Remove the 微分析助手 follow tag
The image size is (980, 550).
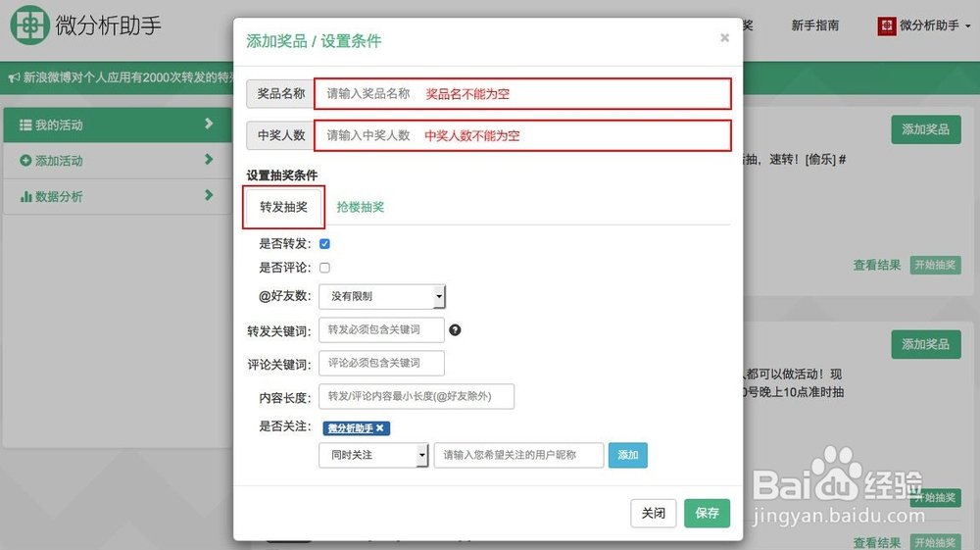[x=380, y=428]
